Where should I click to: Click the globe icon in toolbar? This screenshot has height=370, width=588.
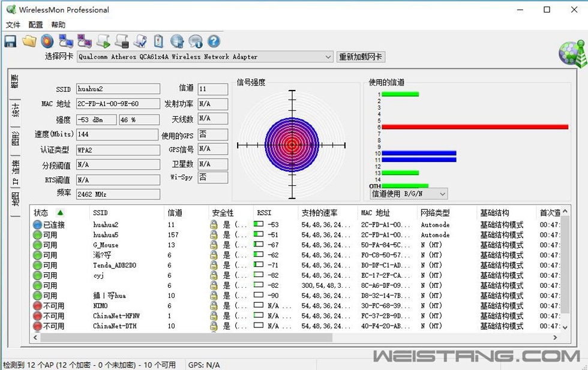point(177,41)
